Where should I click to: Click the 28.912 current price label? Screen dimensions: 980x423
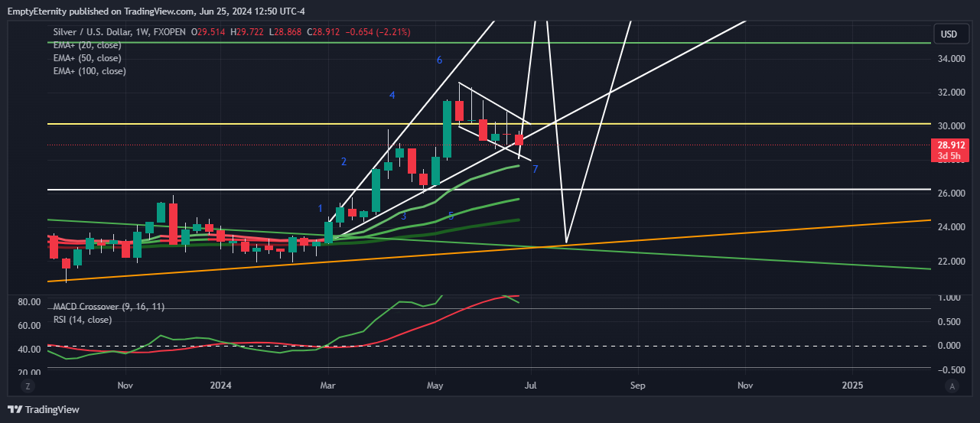pyautogui.click(x=952, y=145)
